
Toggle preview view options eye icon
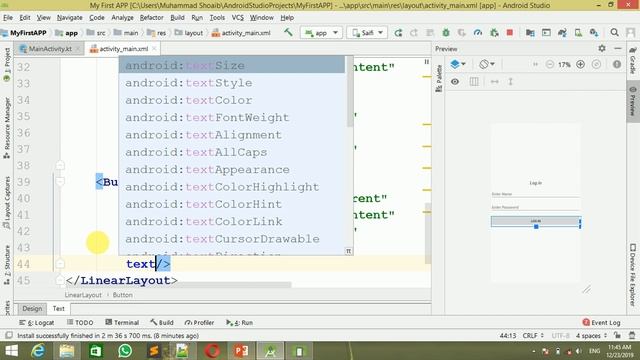pos(455,82)
